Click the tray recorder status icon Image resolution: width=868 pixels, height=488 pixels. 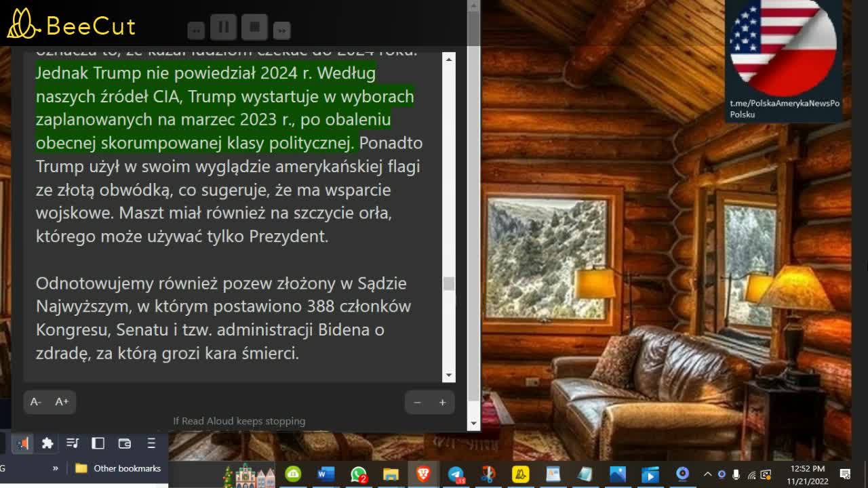(x=722, y=474)
